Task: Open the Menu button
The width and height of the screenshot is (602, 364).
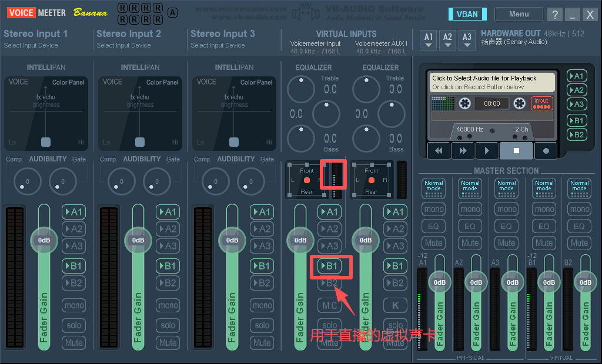Action: [519, 14]
